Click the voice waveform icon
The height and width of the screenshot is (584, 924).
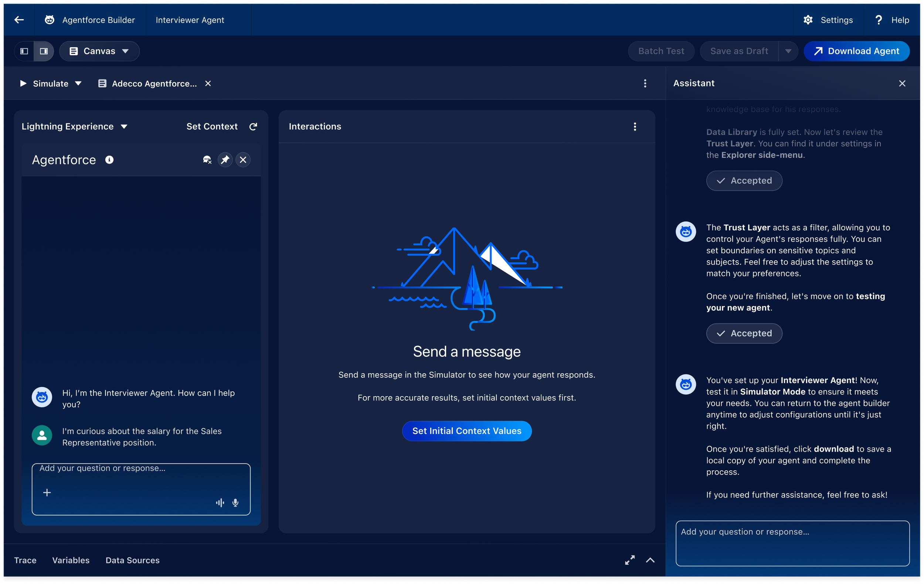[220, 503]
